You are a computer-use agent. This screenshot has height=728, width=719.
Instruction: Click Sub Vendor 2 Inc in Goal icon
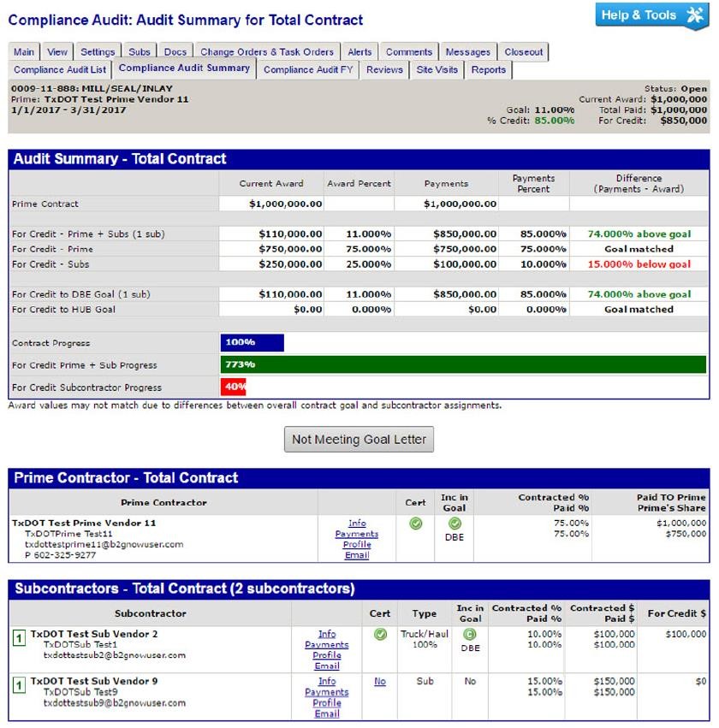[x=469, y=635]
